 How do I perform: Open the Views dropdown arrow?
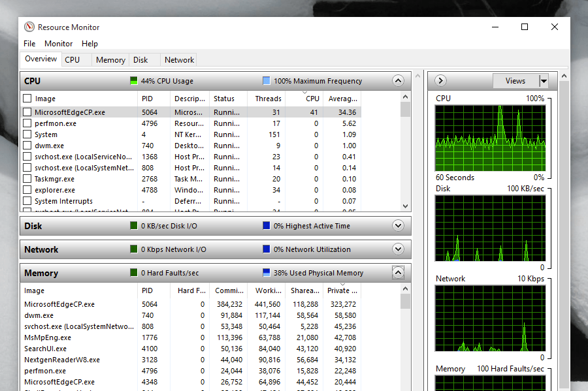[544, 80]
